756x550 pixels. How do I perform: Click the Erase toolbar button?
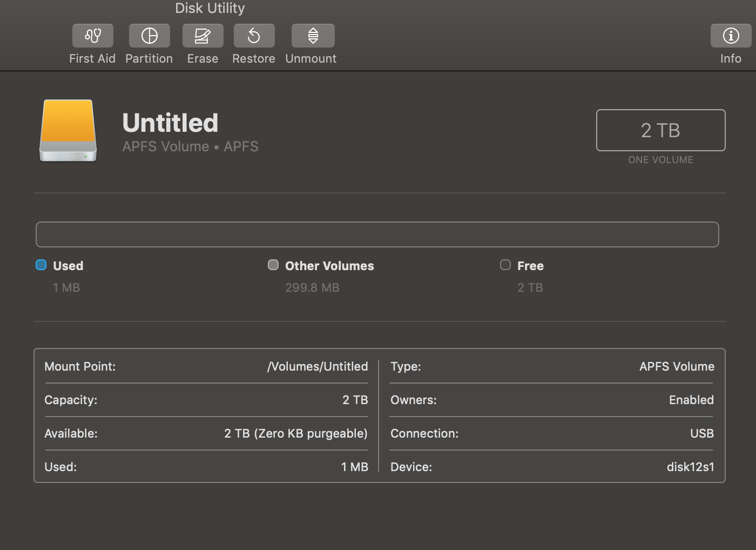click(202, 36)
